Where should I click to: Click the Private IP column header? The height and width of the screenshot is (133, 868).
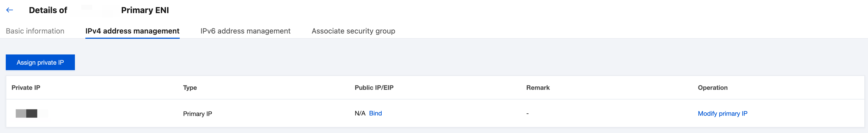tap(26, 87)
